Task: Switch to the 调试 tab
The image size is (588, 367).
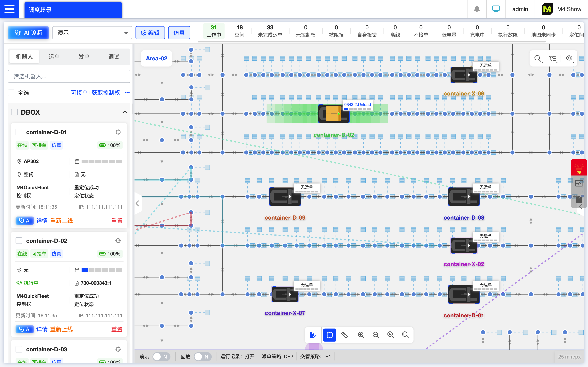Action: (x=113, y=57)
